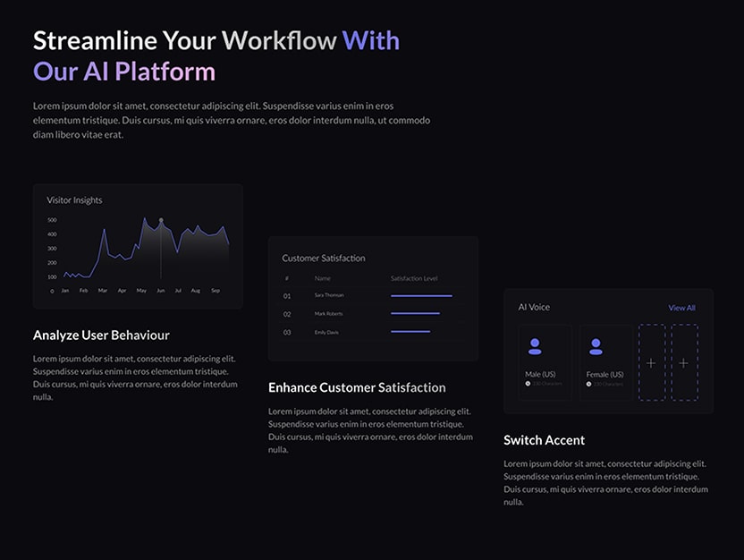Open the Customer Satisfaction tab
Viewport: 744px width, 560px height.
[324, 258]
